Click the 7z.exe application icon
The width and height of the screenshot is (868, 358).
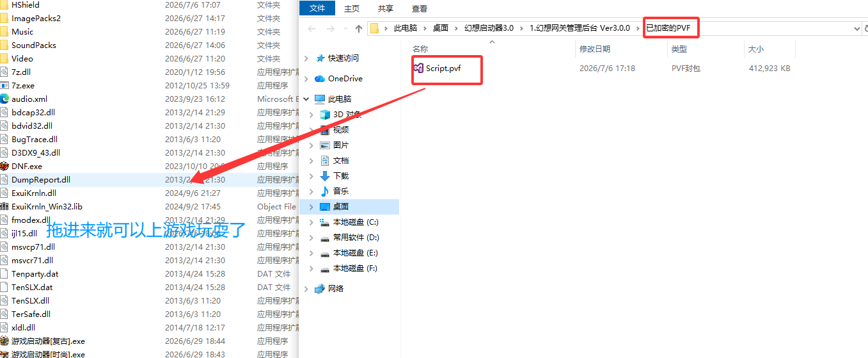coord(4,85)
